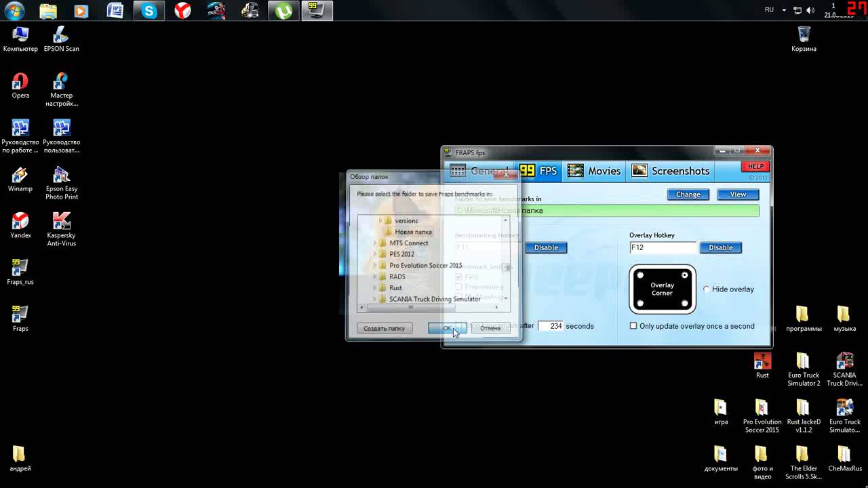Select the Kaspersky Anti-Virus desktop icon
Screen dimensions: 868x488
(61, 229)
